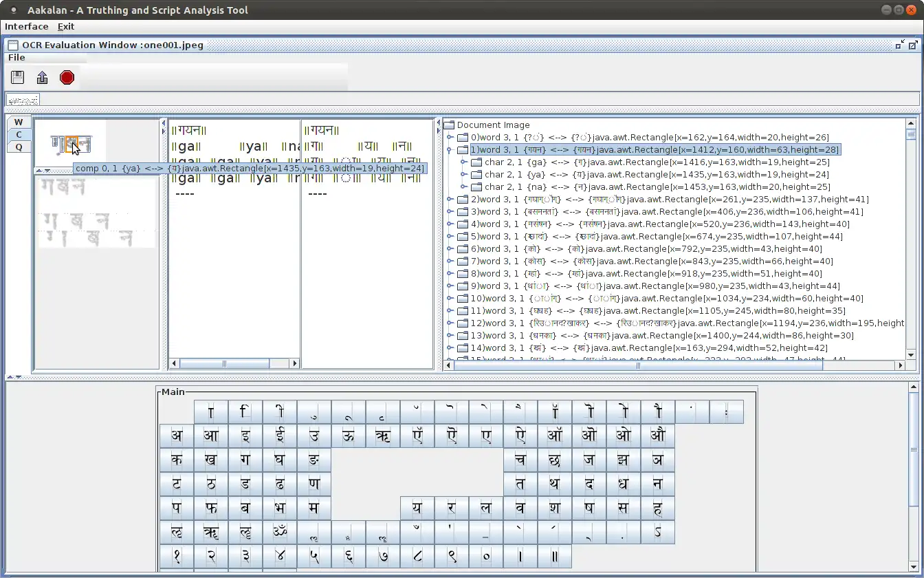Collapse the expanded 1)word गयन node
This screenshot has height=578, width=924.
tap(450, 149)
